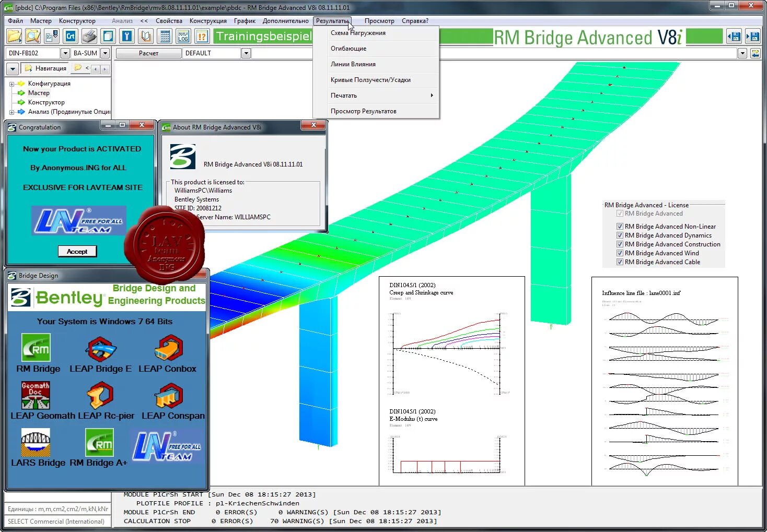Launch RM Bridge from Bridge Design panel
Screen dimensions: 767x532
click(x=36, y=348)
